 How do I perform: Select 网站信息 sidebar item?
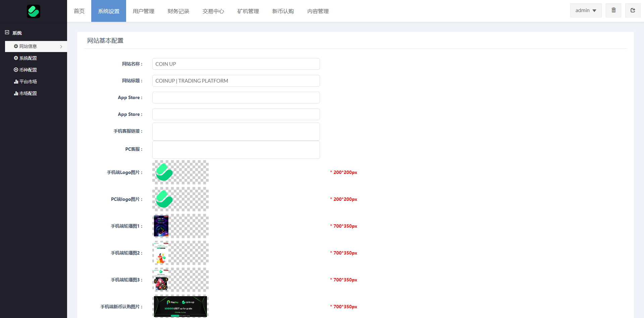pos(28,46)
